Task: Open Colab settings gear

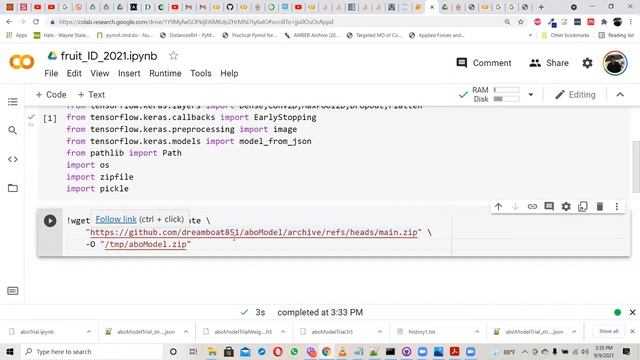Action: point(587,63)
